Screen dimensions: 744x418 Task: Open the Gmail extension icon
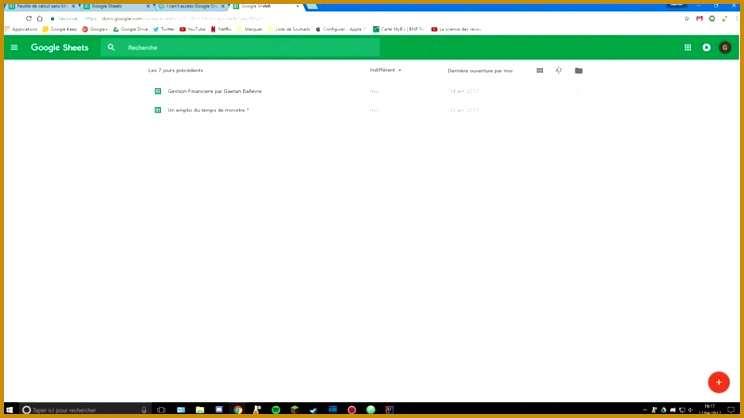click(699, 19)
